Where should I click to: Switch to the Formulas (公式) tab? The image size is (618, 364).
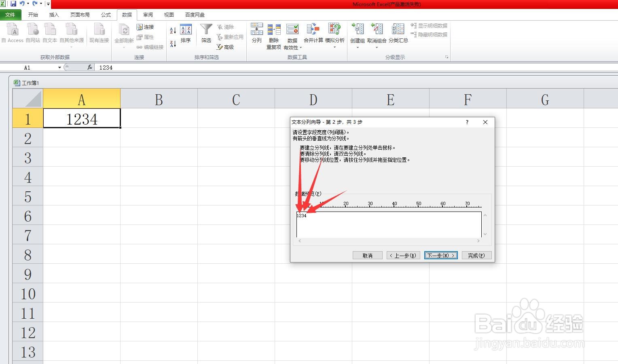(x=106, y=15)
